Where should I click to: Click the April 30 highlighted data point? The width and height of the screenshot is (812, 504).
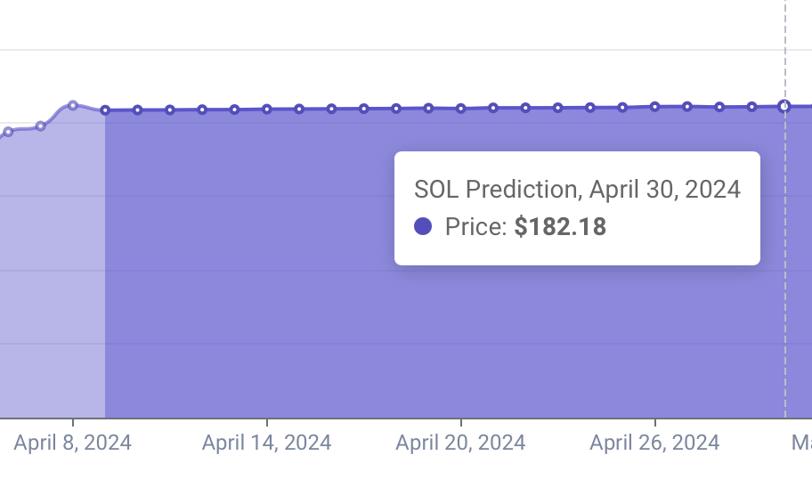click(x=784, y=106)
